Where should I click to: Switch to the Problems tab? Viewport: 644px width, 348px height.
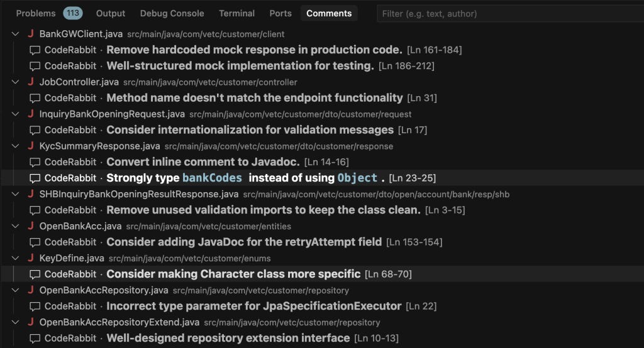(x=36, y=13)
